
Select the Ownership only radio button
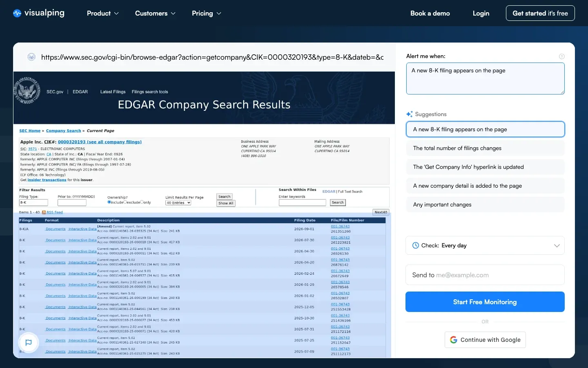pyautogui.click(x=142, y=202)
